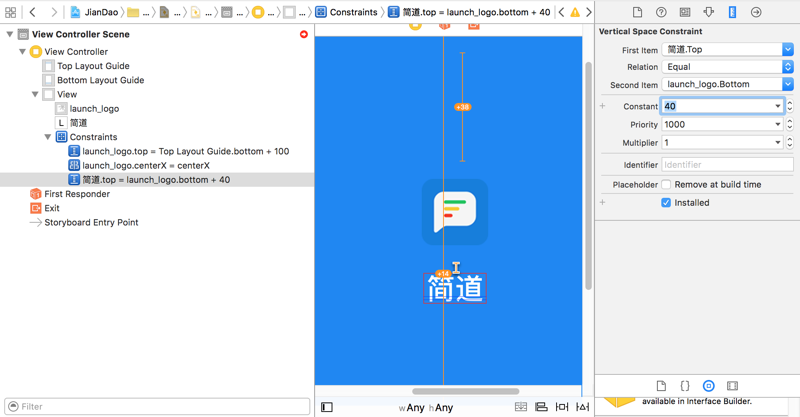Select the 简道 label on canvas

tap(455, 288)
